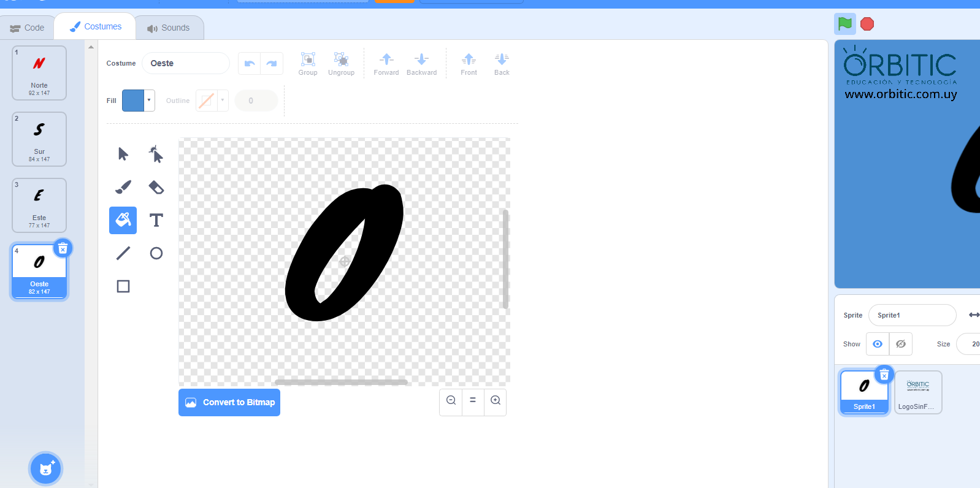The height and width of the screenshot is (488, 980).
Task: Zoom out of the costume canvas
Action: [x=451, y=400]
